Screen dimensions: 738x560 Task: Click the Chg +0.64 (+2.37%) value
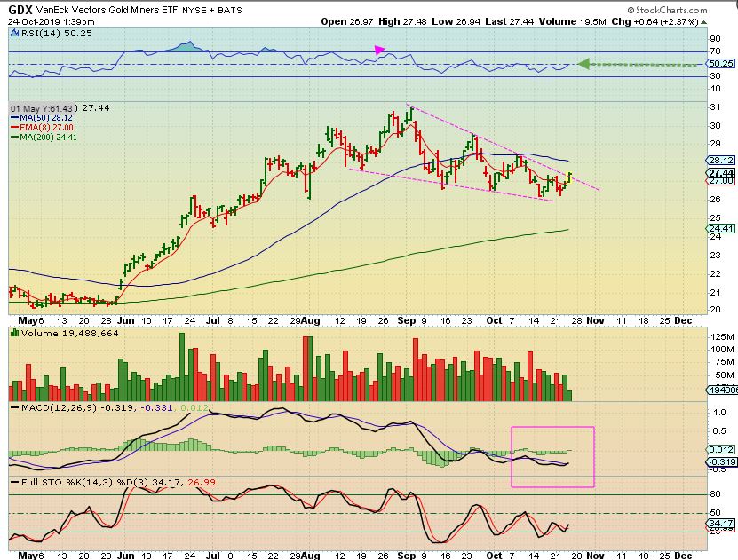coord(655,21)
